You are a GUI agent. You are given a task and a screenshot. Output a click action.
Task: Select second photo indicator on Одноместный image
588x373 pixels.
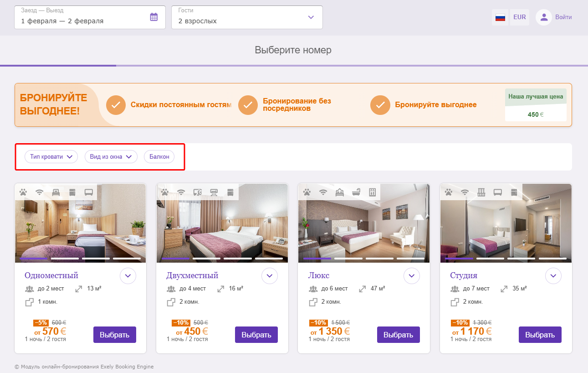[65, 259]
